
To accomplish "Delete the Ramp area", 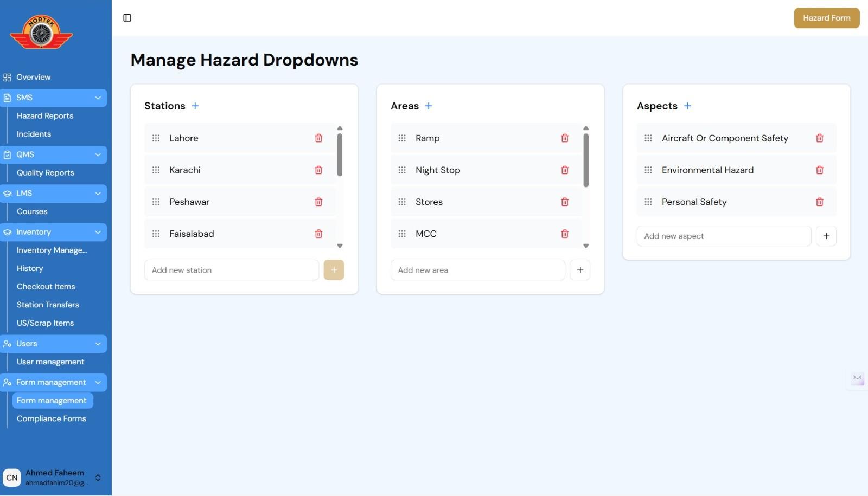I will click(x=565, y=138).
